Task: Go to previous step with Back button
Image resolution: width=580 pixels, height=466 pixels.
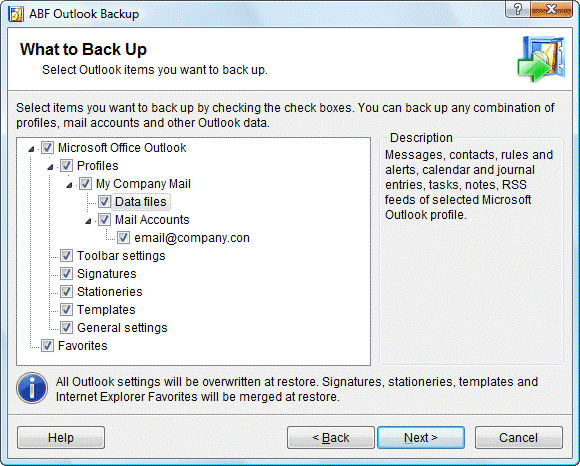Action: coord(331,438)
